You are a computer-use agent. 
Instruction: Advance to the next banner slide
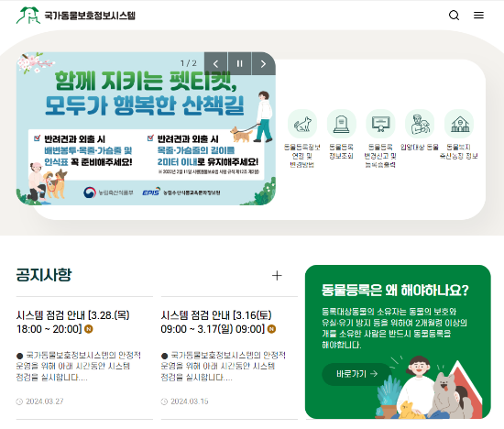264,63
